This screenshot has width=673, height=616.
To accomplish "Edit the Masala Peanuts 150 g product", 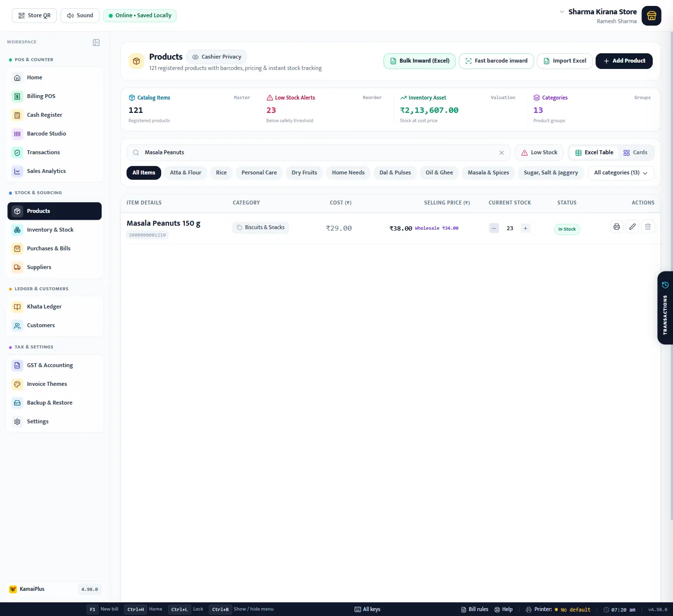I will point(632,227).
